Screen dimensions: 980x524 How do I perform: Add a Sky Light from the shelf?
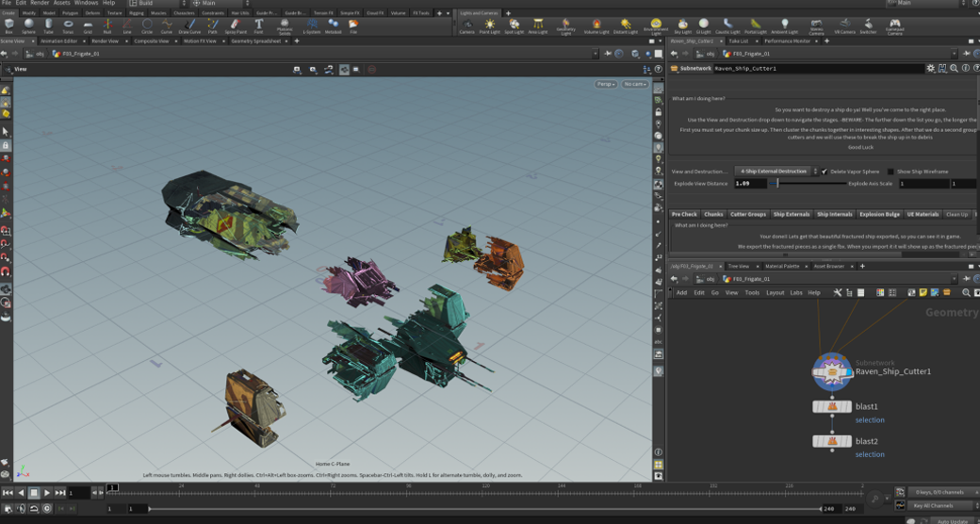pos(682,26)
